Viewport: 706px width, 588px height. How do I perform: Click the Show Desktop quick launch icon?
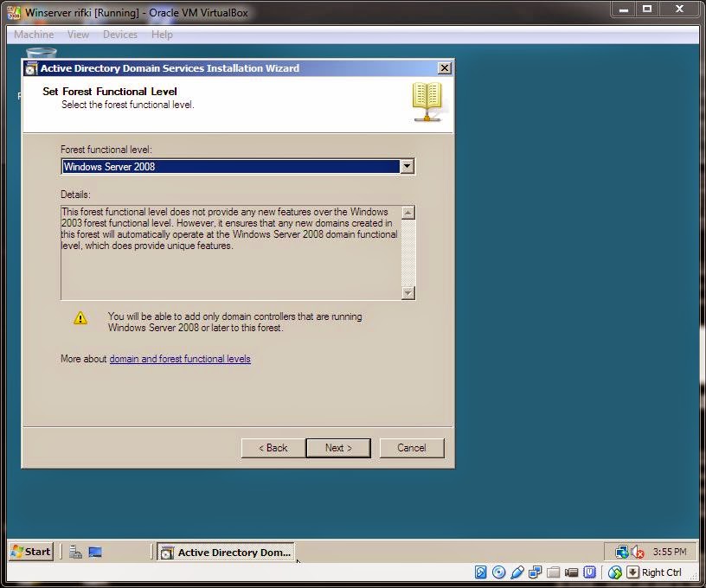tap(95, 552)
